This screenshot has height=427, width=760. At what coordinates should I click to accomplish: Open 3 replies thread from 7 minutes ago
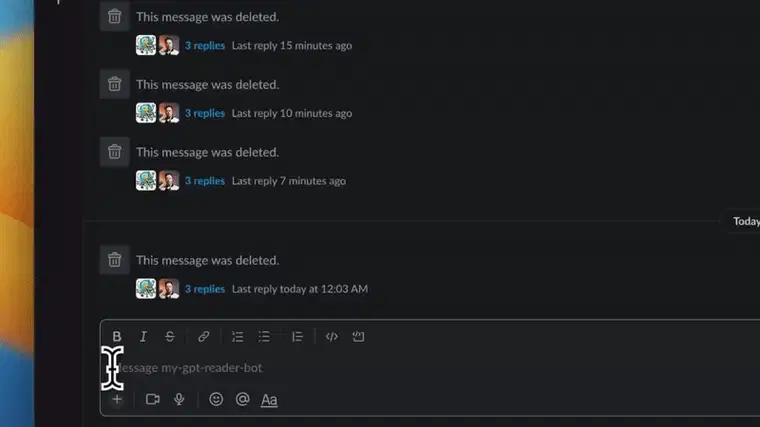coord(205,181)
